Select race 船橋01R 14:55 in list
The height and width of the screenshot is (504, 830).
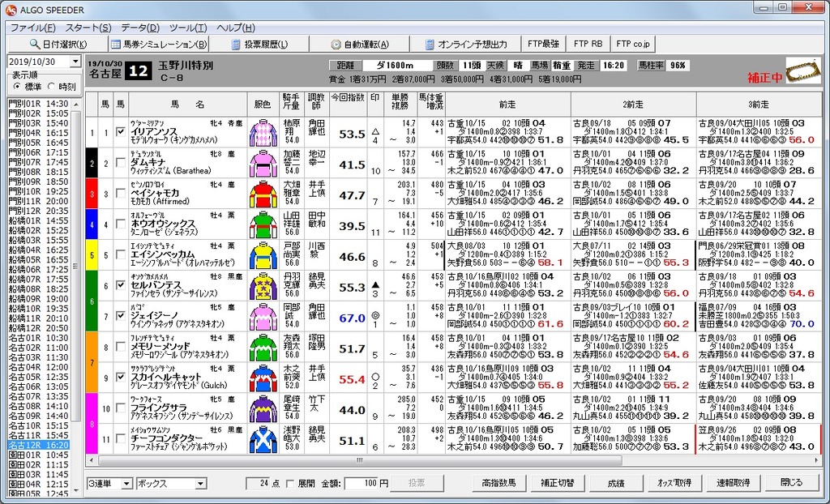tap(39, 220)
